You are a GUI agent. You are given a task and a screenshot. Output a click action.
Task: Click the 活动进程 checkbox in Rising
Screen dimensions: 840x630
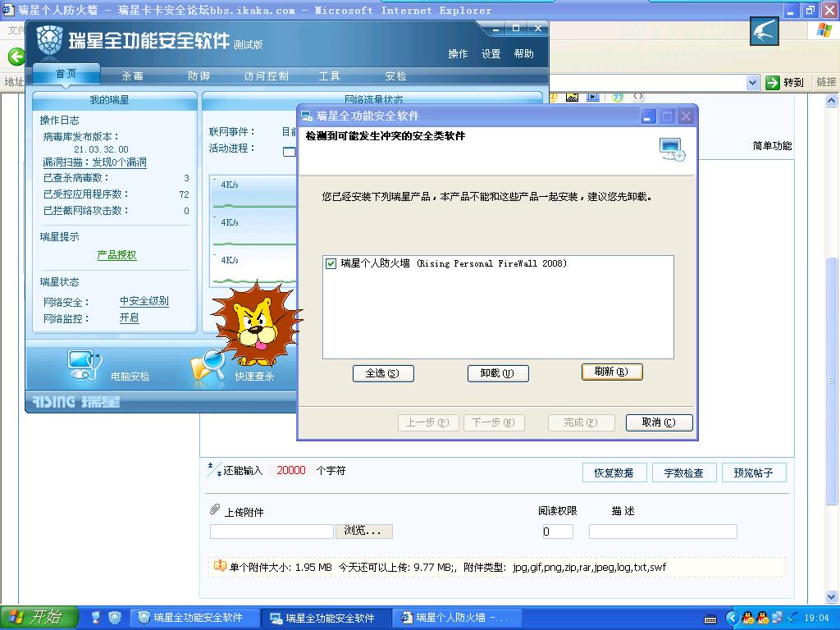(290, 152)
